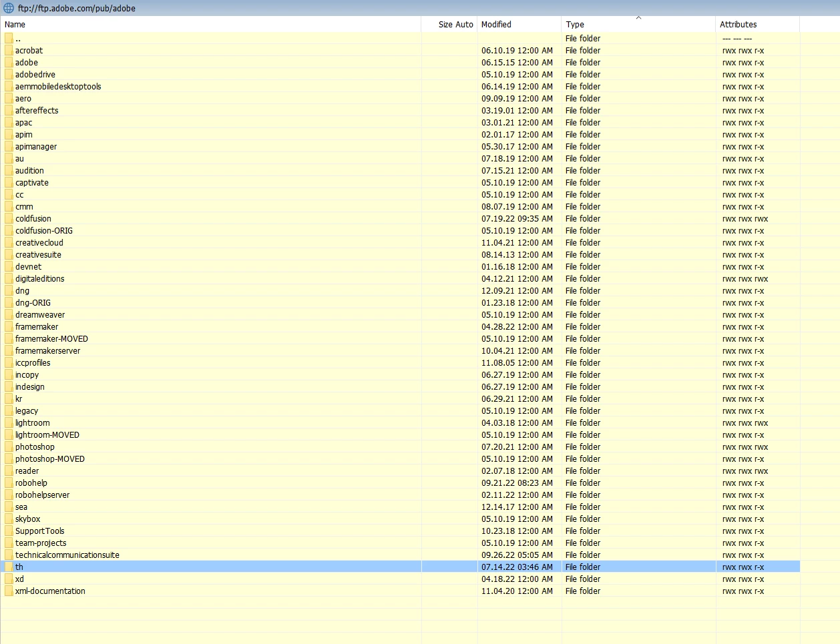840x644 pixels.
Task: Select the 'robohelpserver' folder name
Action: coord(42,495)
